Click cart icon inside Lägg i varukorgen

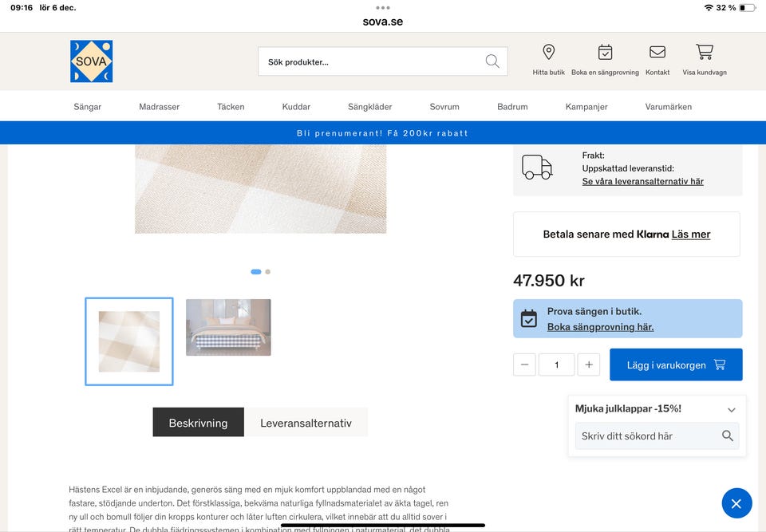point(720,364)
